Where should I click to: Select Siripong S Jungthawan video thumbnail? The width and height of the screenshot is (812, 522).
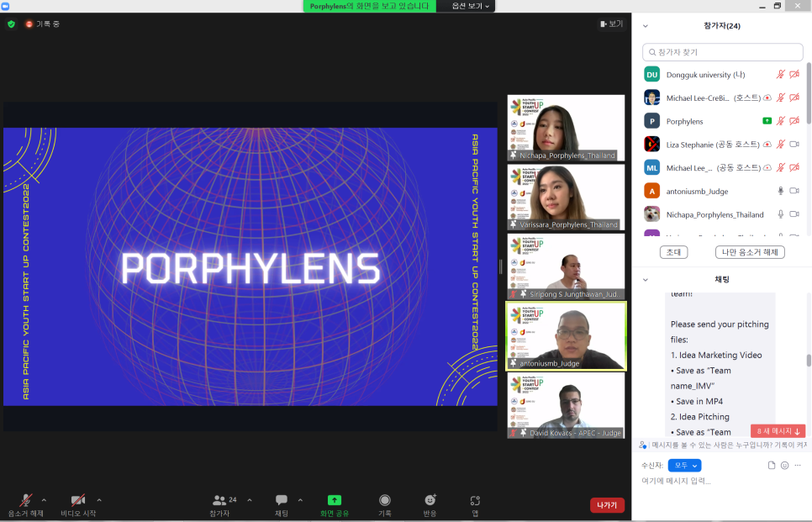click(x=566, y=266)
